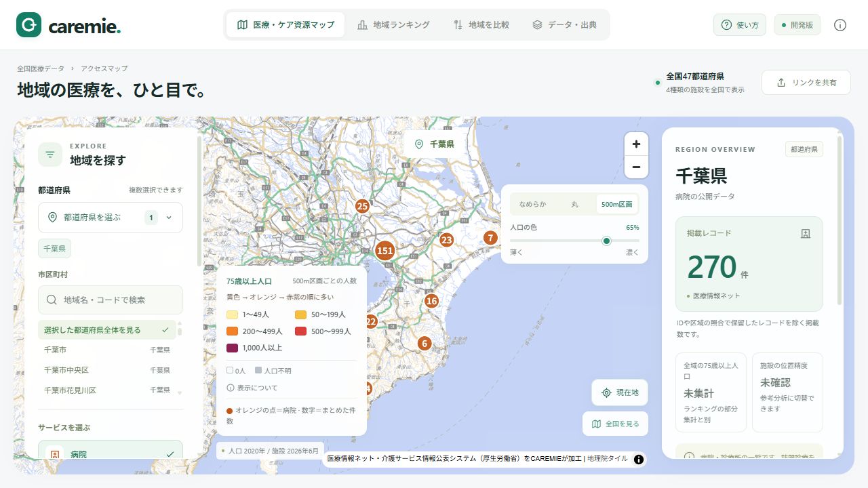The width and height of the screenshot is (868, 488).
Task: Click the リンクを共有 button
Action: (x=806, y=83)
